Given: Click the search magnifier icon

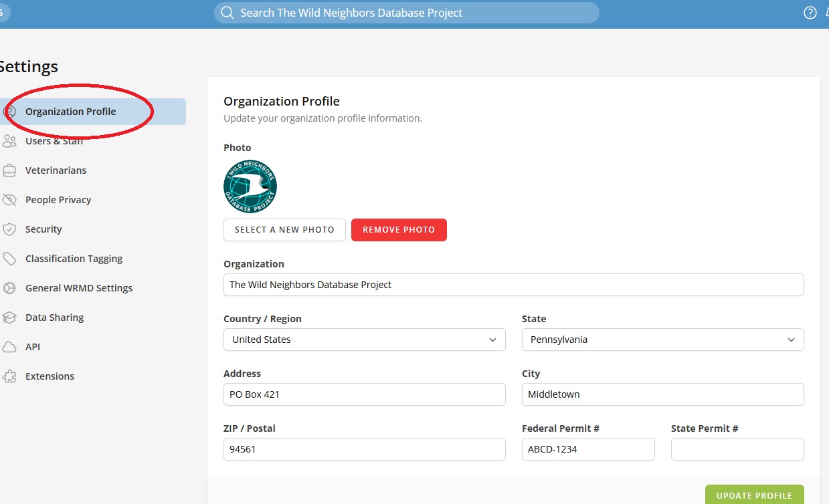Looking at the screenshot, I should [x=227, y=13].
